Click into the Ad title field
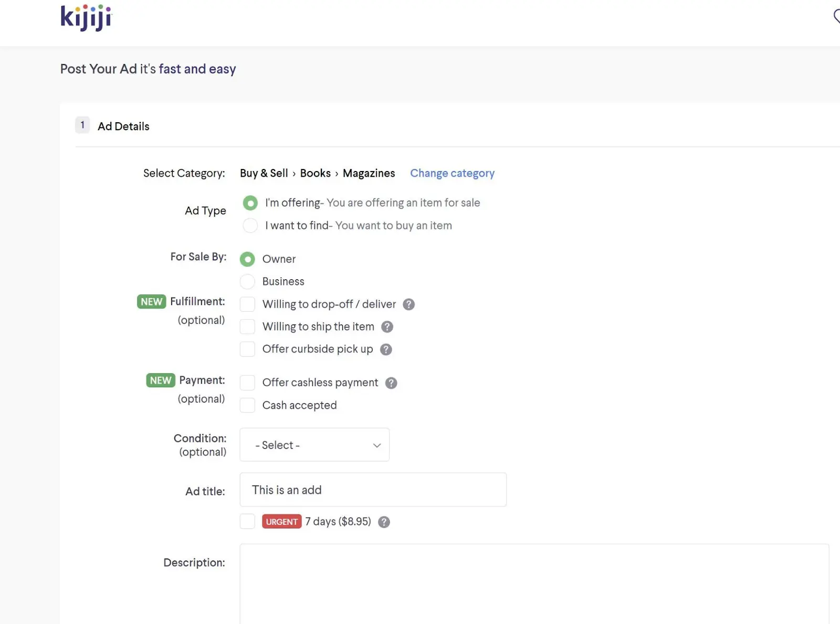 tap(373, 490)
